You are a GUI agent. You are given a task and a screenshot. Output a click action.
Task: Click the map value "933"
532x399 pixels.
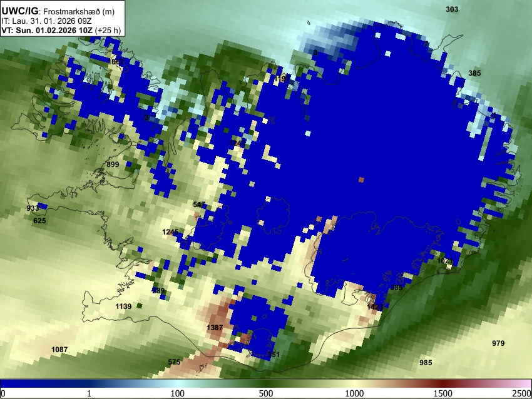(33, 208)
